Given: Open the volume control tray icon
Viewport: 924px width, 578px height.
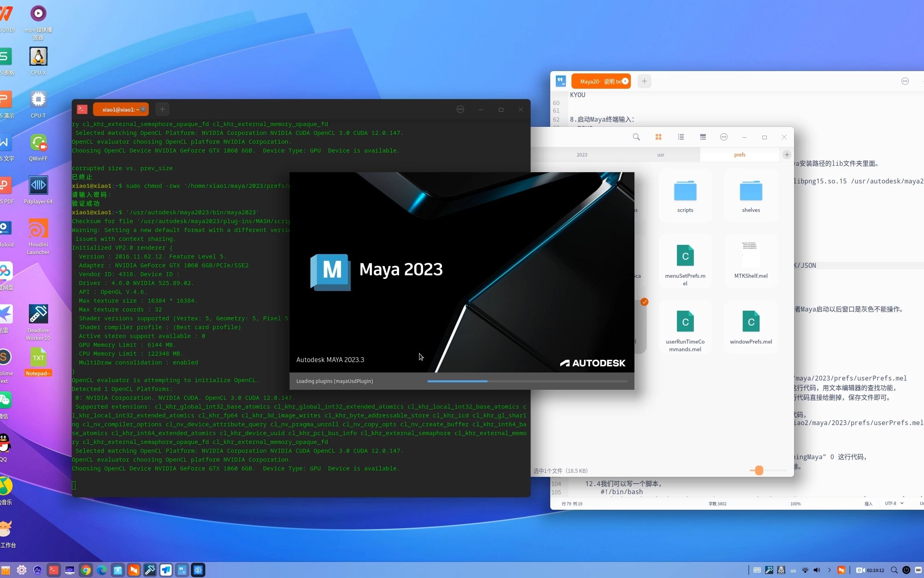Looking at the screenshot, I should pyautogui.click(x=817, y=570).
